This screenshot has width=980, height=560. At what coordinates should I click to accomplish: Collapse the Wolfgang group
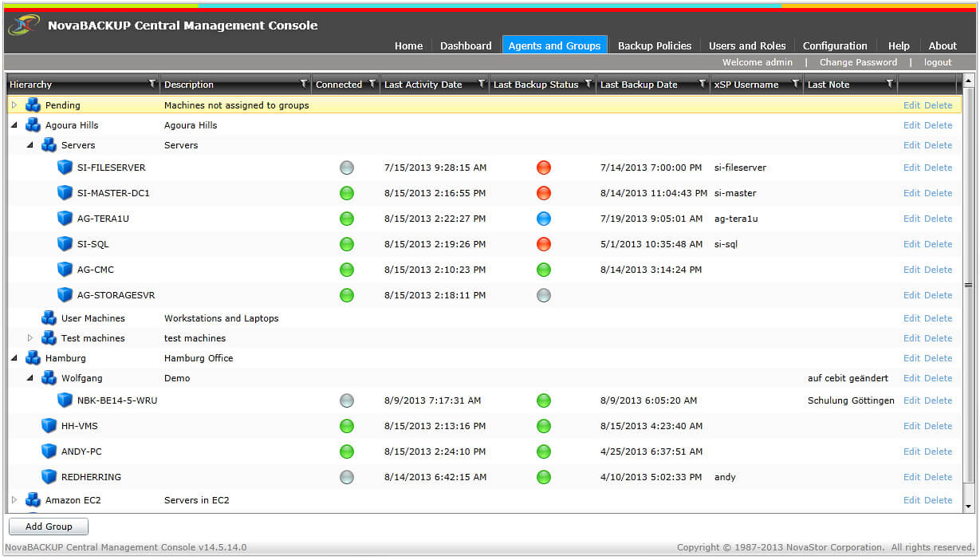click(30, 378)
